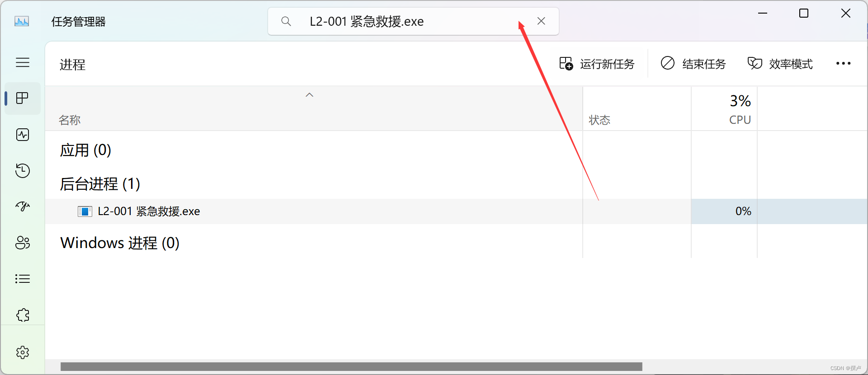
Task: Click the Windows 进程 (0) group heading
Action: 120,243
